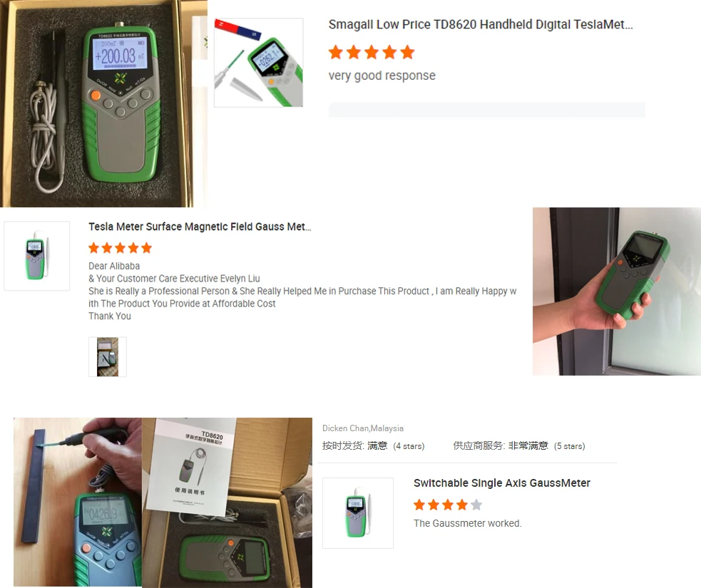Click 'The Gaussmeter worked.' review text

tap(468, 523)
